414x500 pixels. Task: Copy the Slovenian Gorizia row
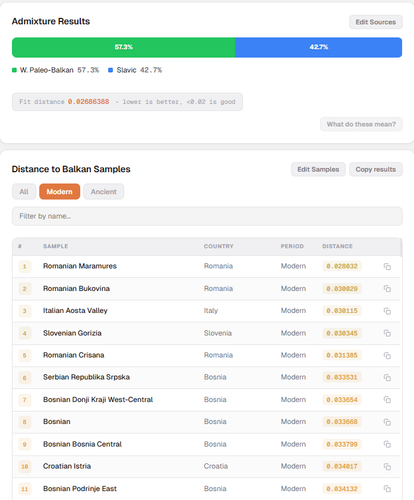[x=387, y=333]
